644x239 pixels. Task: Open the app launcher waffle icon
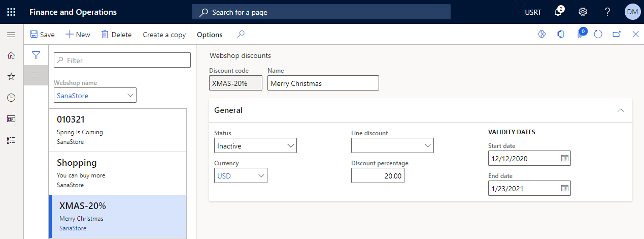[11, 12]
